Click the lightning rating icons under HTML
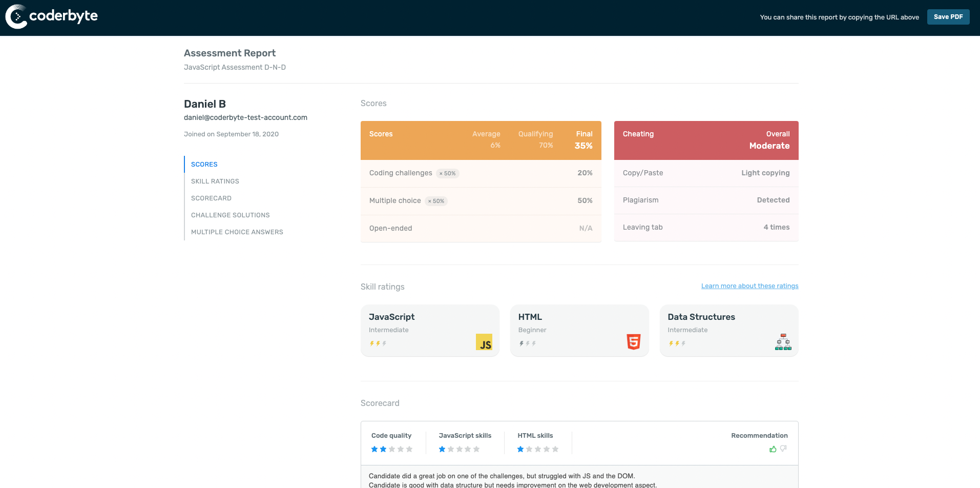This screenshot has width=980, height=488. 528,343
